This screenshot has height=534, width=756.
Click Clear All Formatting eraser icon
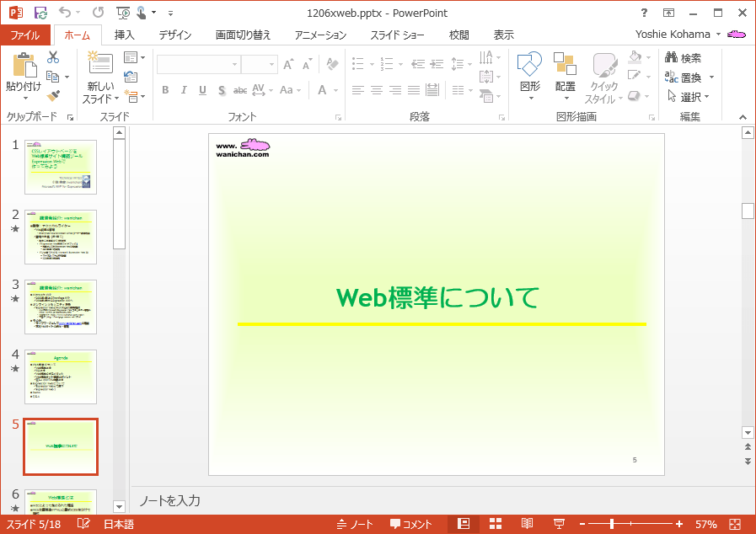(x=332, y=64)
